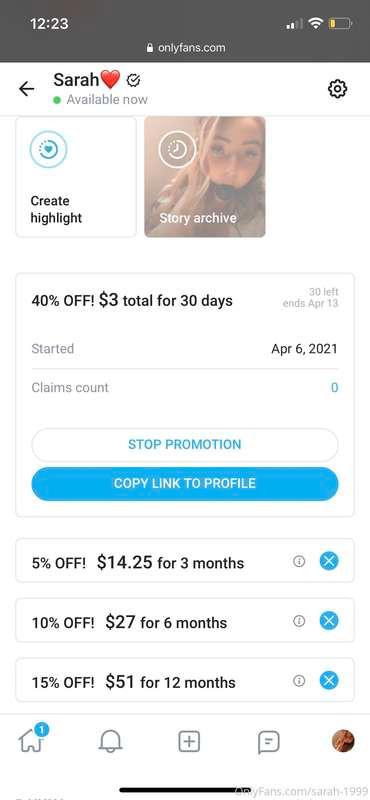
Task: Open the messages chat icon
Action: coord(268,742)
